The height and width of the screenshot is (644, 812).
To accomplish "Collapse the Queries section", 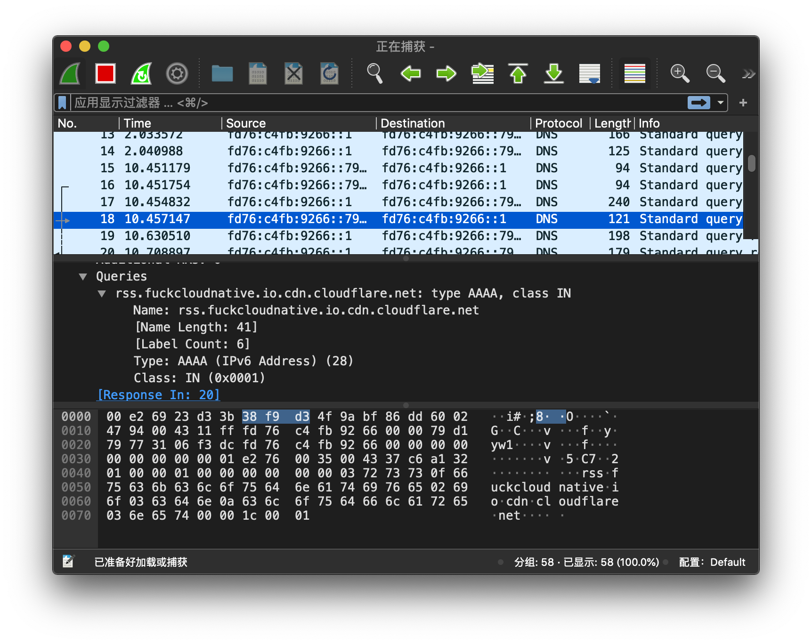I will 83,276.
